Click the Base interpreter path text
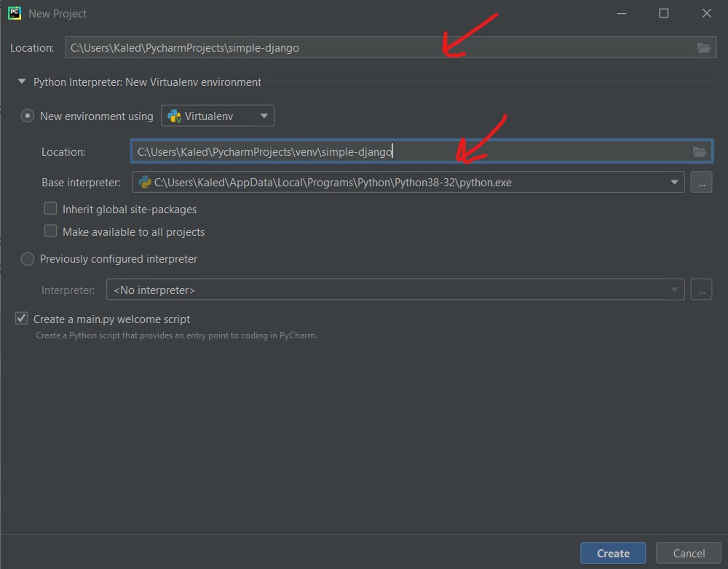 [x=333, y=183]
